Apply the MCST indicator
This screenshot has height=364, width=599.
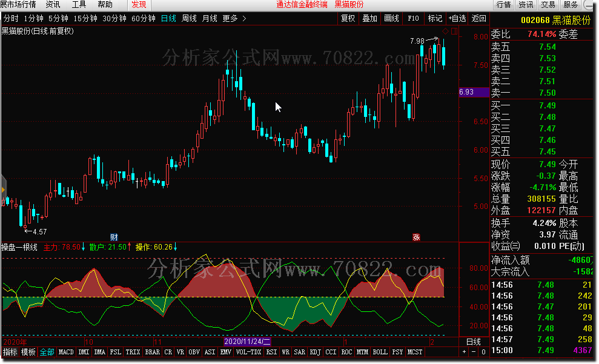pos(415,352)
